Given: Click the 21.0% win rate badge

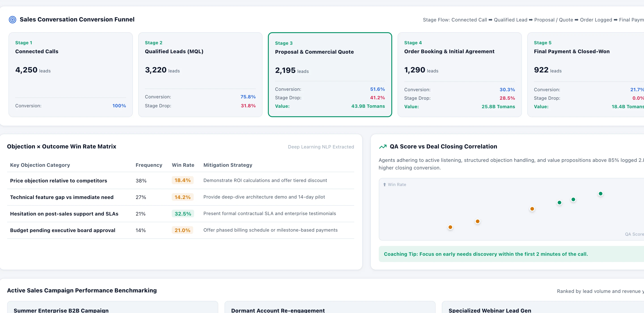Looking at the screenshot, I should pos(182,230).
